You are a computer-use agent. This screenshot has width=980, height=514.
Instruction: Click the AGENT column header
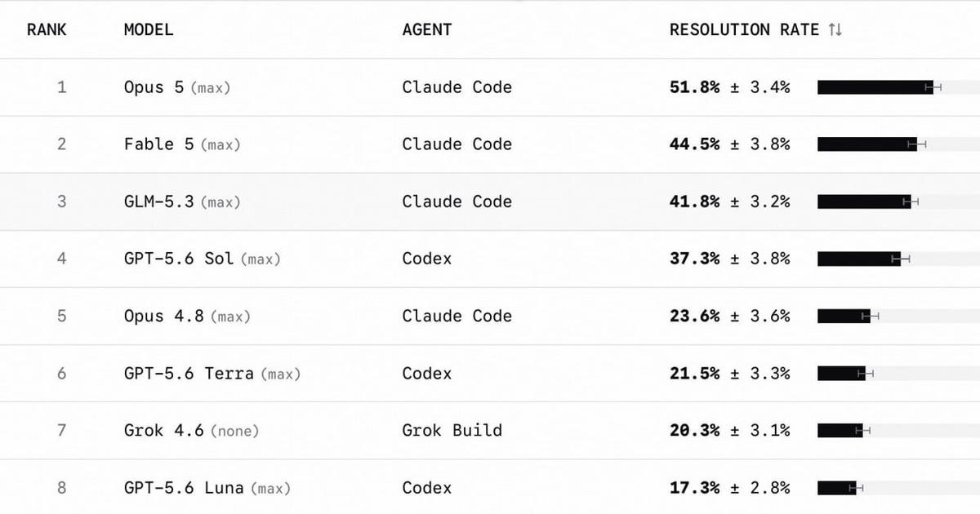[x=427, y=30]
